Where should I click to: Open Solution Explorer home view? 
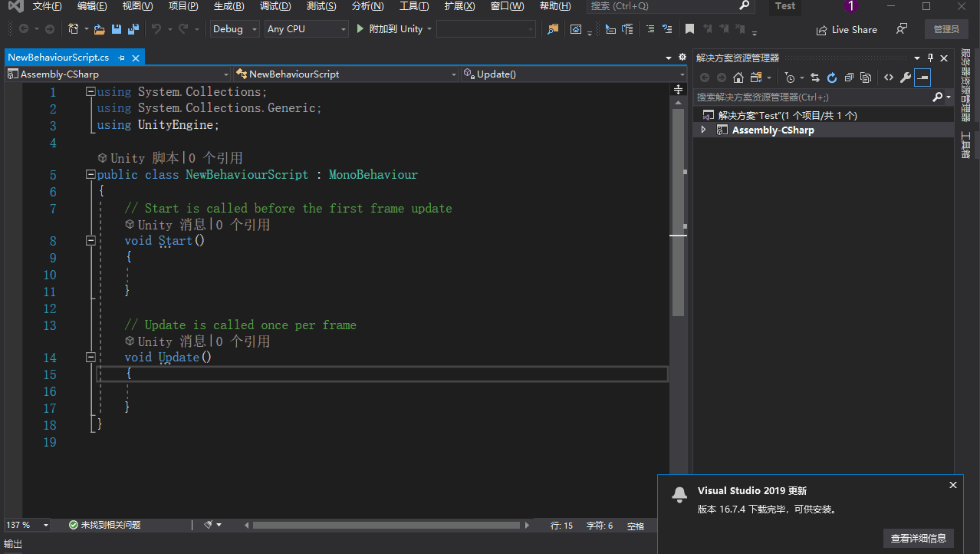737,77
